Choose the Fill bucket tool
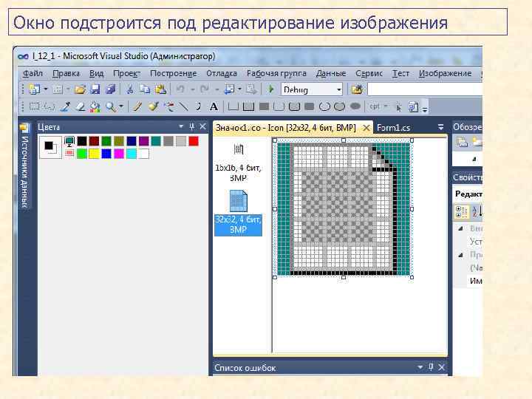 click(x=95, y=106)
